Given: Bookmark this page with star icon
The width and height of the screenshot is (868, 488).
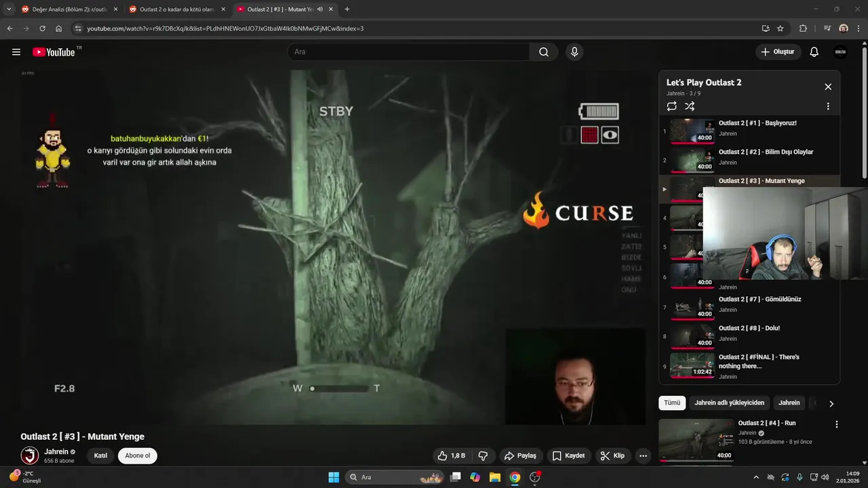Looking at the screenshot, I should [781, 28].
